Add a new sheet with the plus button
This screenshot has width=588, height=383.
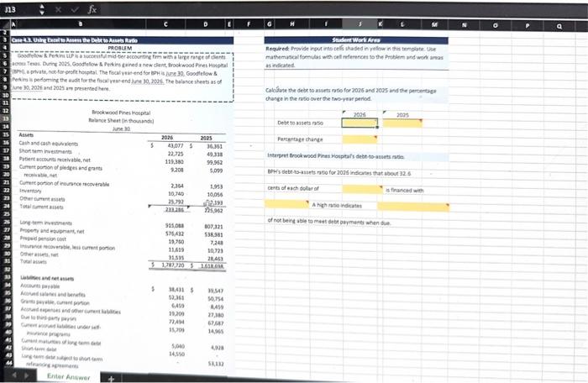coord(111,379)
